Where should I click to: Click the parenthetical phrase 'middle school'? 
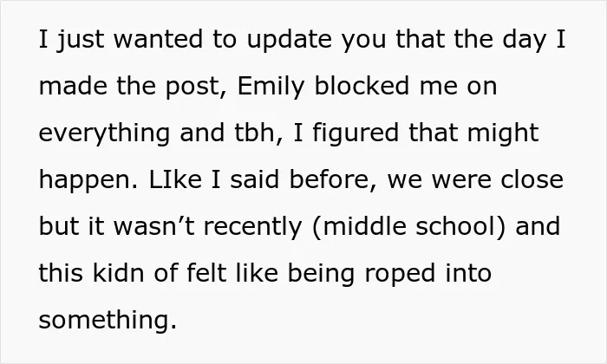click(x=408, y=226)
